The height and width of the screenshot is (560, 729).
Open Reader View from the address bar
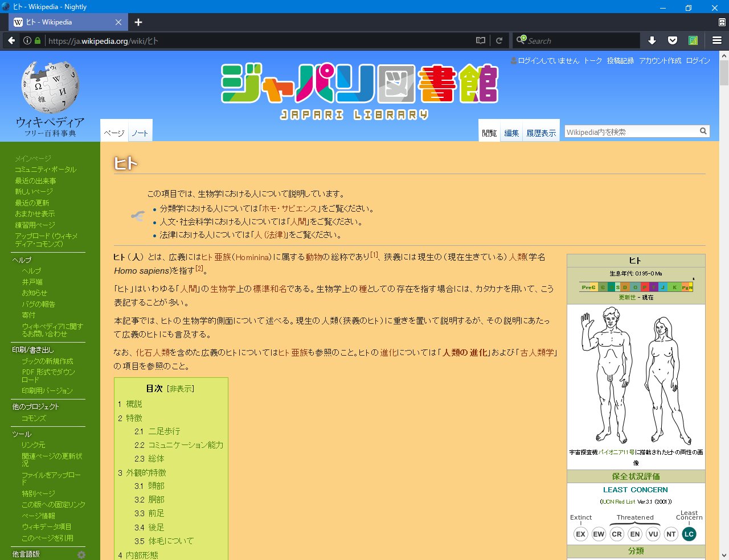coord(480,40)
